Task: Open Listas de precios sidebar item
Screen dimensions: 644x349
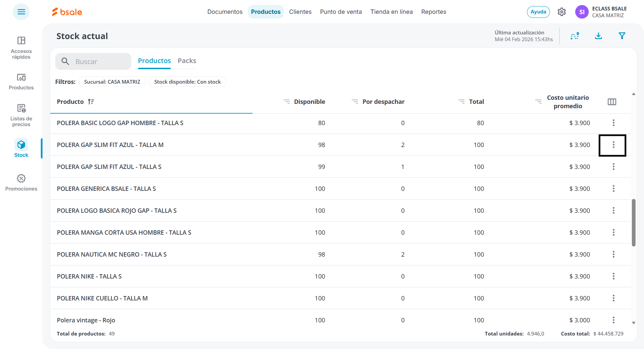Action: click(x=21, y=115)
